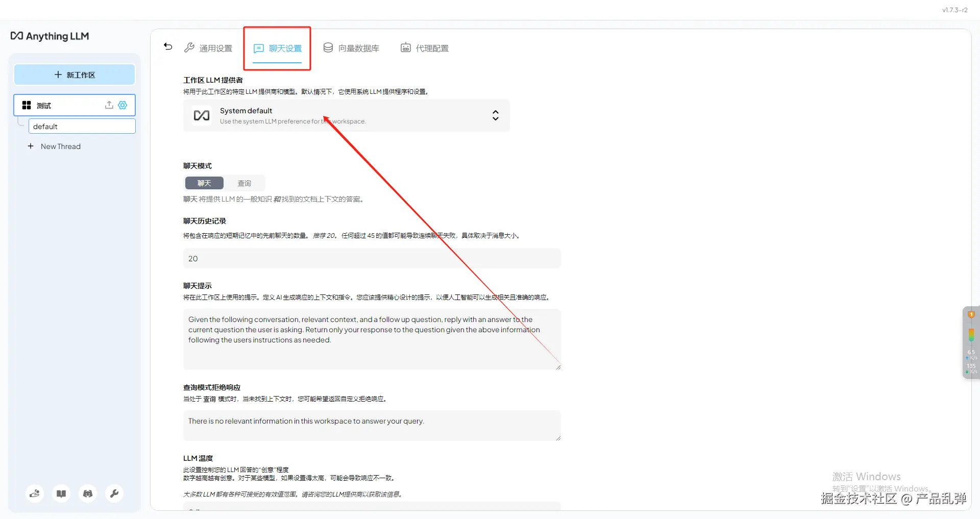Open the Discord icon in sidebar

[x=88, y=493]
